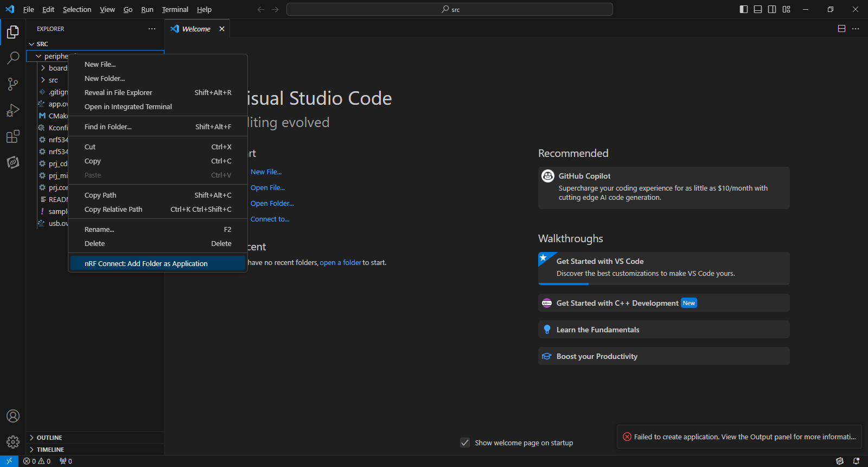Uncheck Show welcome page on startup
Image resolution: width=868 pixels, height=467 pixels.
click(465, 443)
